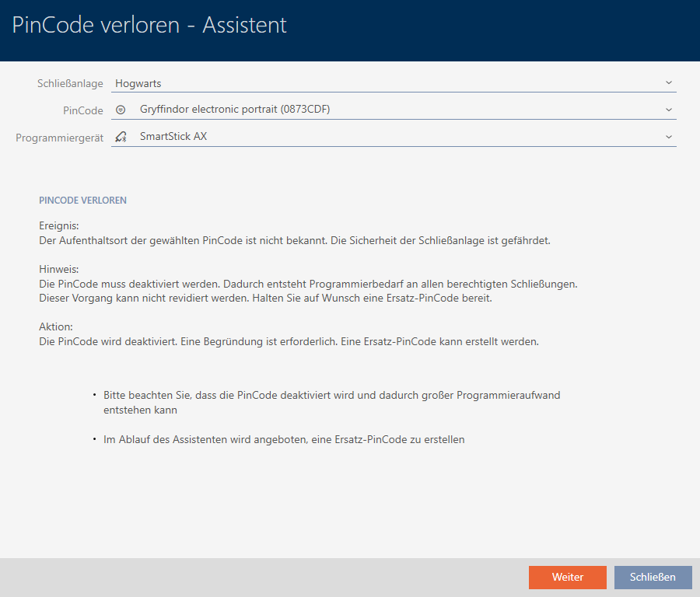Select the Hogwarts value in Schließanlage field
700x597 pixels.
[x=138, y=83]
